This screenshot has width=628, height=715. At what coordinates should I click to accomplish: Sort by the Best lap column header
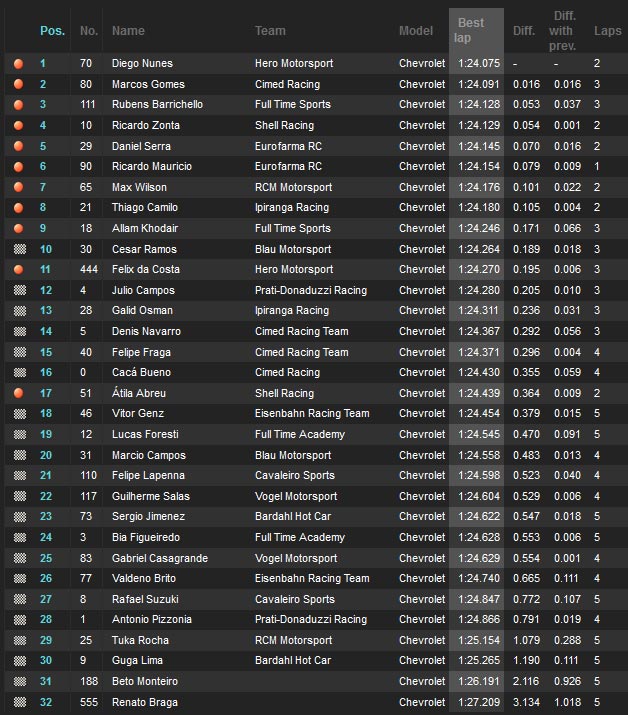(x=469, y=30)
